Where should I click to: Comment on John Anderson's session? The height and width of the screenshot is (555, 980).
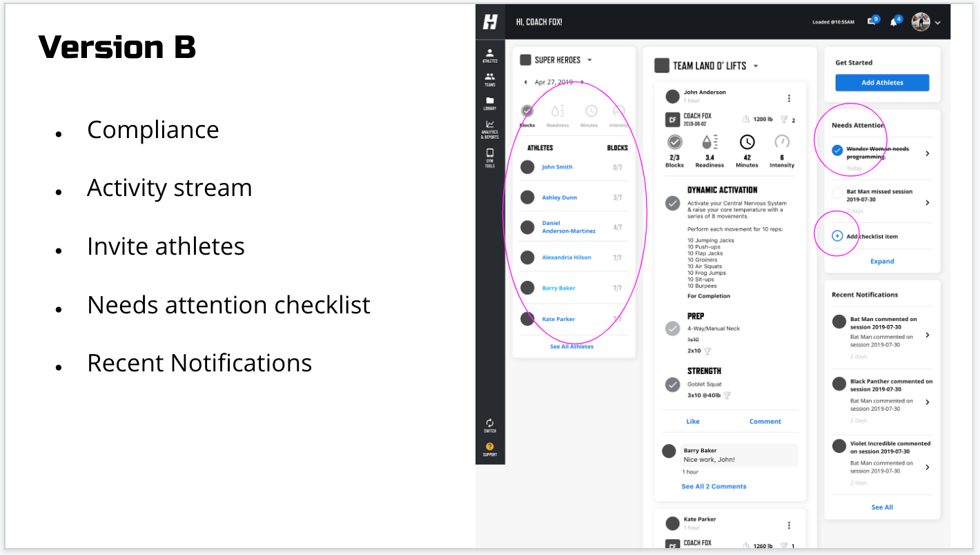pos(765,421)
